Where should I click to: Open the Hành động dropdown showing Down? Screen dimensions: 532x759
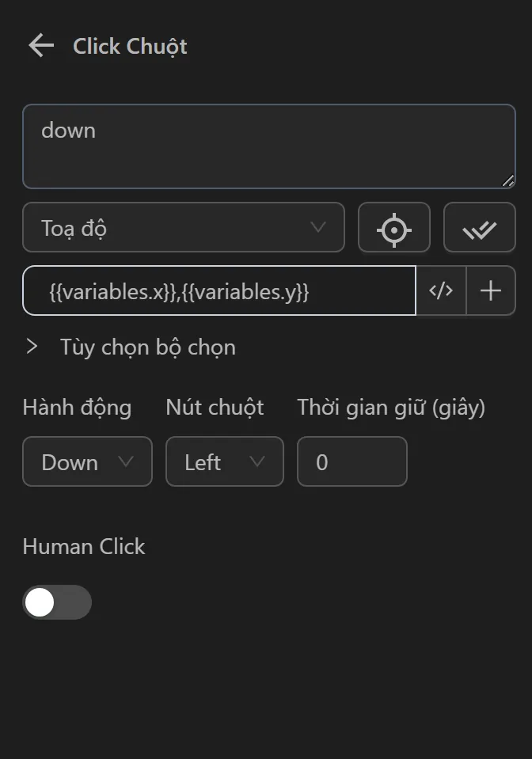tap(87, 461)
